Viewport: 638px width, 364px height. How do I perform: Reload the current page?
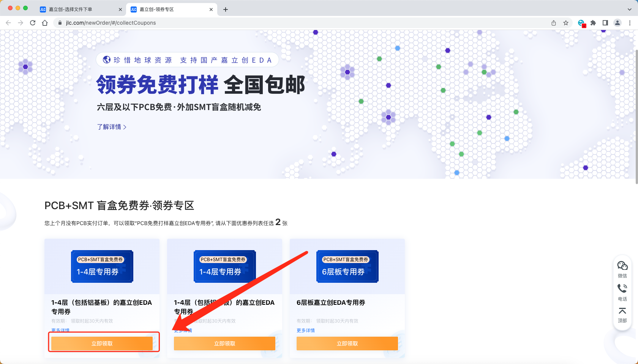tap(33, 23)
